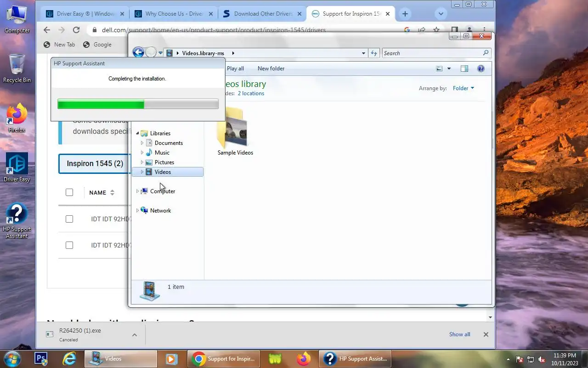This screenshot has width=588, height=368.
Task: Open the Windows Start orb
Action: point(12,358)
